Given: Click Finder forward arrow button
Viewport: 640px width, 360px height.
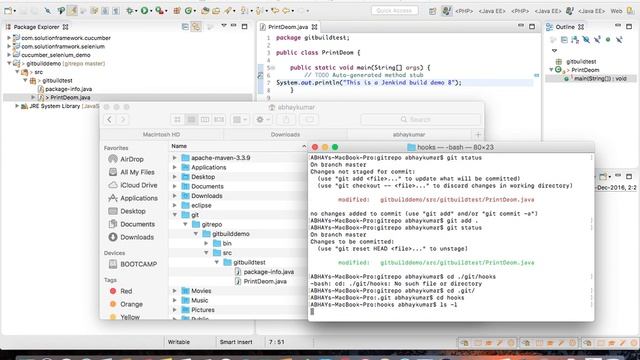Looking at the screenshot, I should tap(122, 119).
